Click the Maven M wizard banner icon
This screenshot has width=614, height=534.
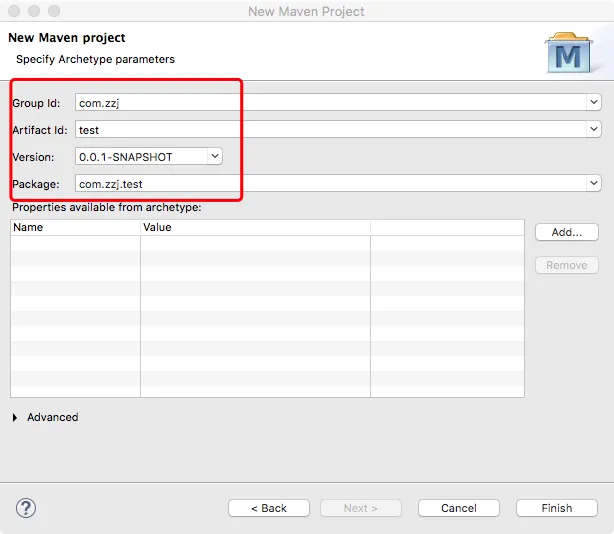[570, 52]
